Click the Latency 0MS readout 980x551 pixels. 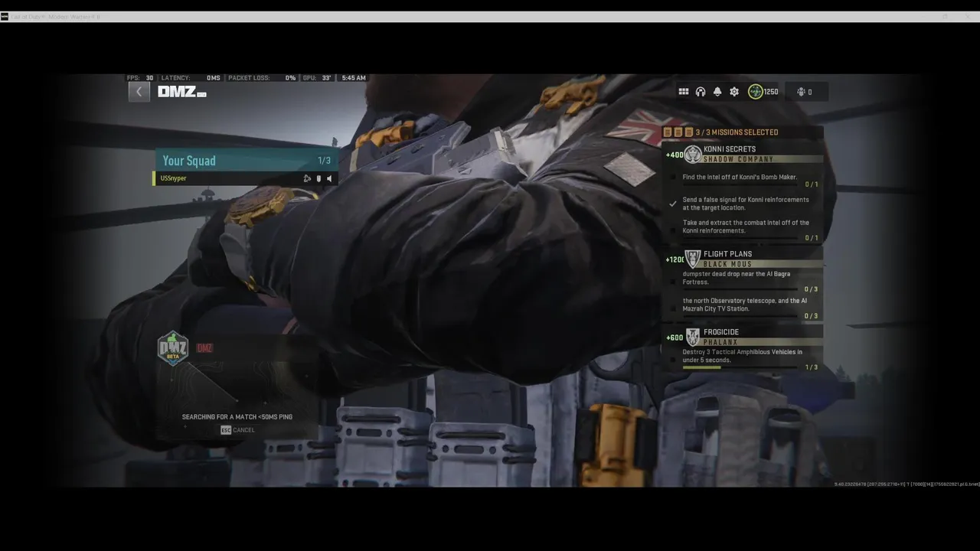(x=191, y=78)
